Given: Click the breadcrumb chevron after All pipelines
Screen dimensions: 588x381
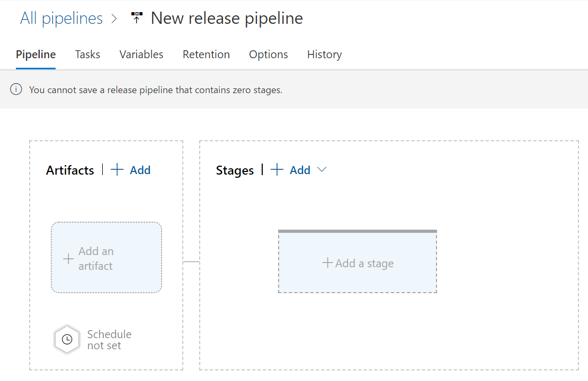Looking at the screenshot, I should point(114,19).
